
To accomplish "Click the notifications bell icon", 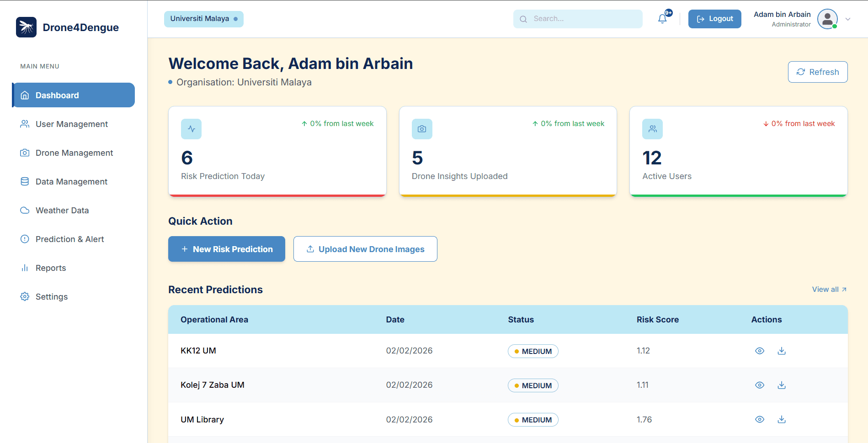I will click(x=662, y=19).
